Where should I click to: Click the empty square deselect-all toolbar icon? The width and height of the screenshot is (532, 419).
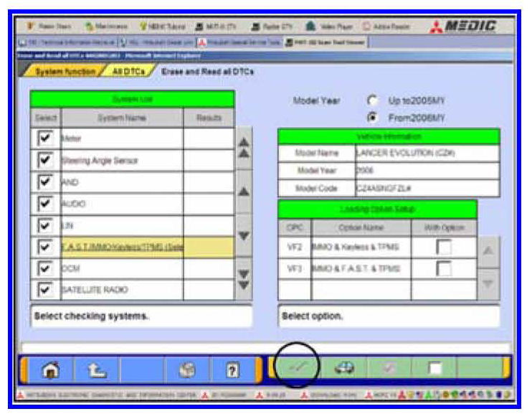434,369
